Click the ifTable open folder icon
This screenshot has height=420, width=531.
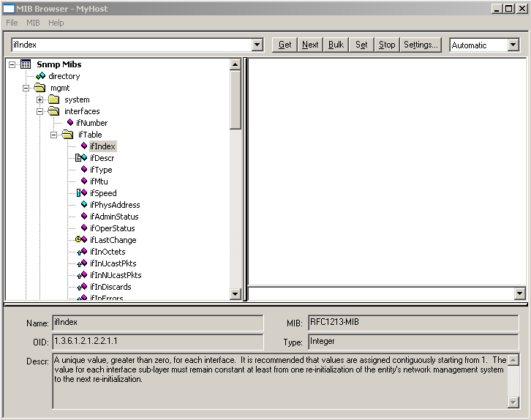point(67,135)
